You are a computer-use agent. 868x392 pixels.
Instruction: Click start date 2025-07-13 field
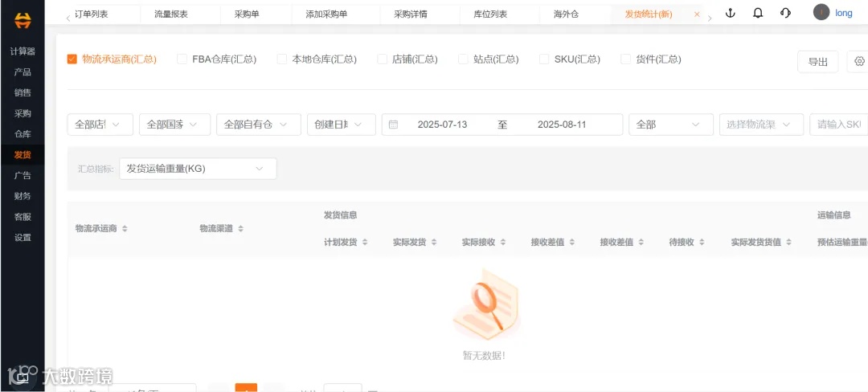442,125
